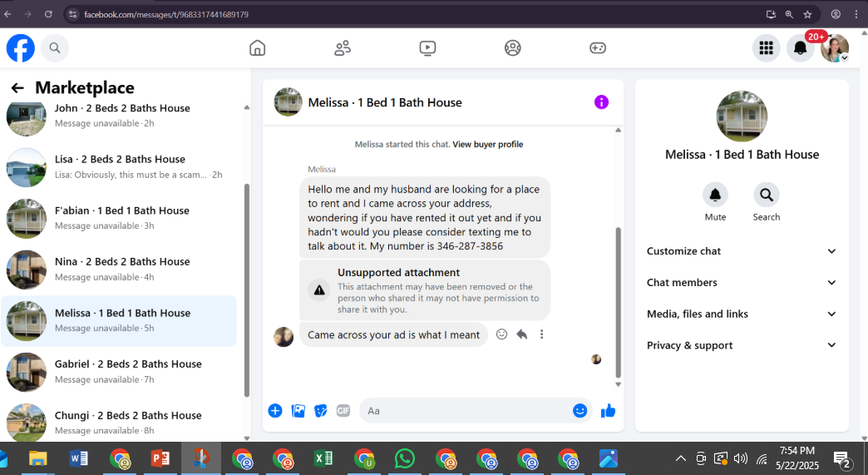The width and height of the screenshot is (868, 475).
Task: Click the listing thumbnail in chat header
Action: click(x=288, y=101)
